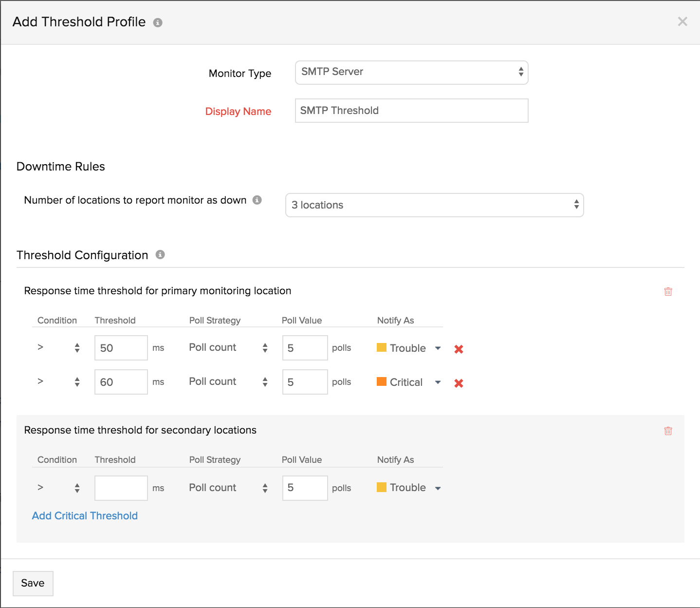Remove the Trouble threshold row with red X

459,349
